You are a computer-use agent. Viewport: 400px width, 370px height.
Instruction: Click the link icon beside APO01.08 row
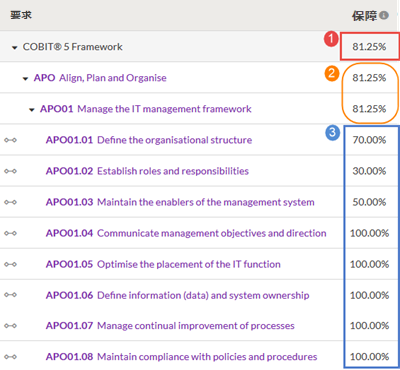(x=10, y=357)
